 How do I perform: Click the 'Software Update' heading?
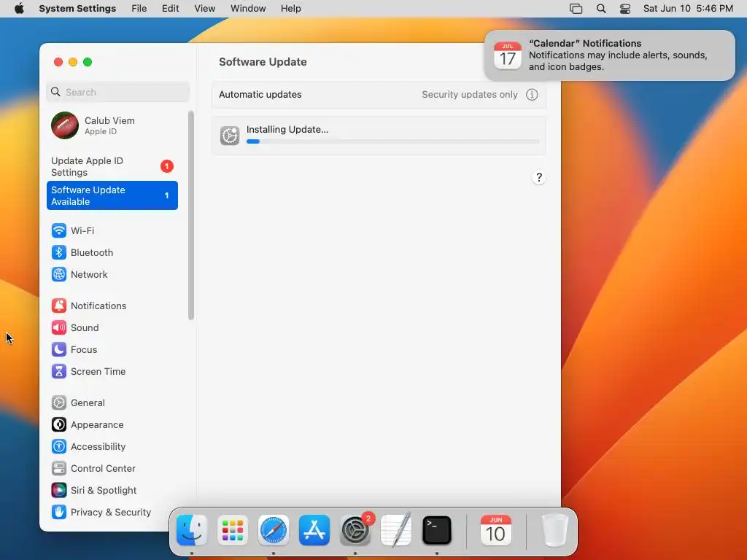point(263,62)
